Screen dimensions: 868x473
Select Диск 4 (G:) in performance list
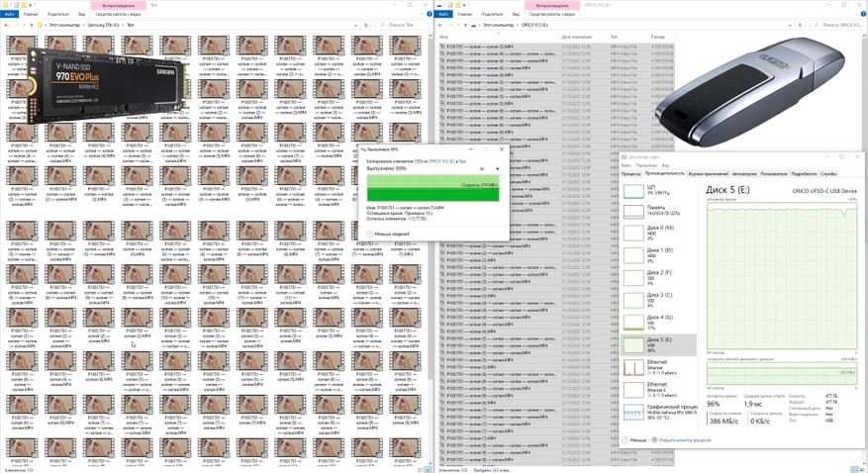(x=658, y=322)
